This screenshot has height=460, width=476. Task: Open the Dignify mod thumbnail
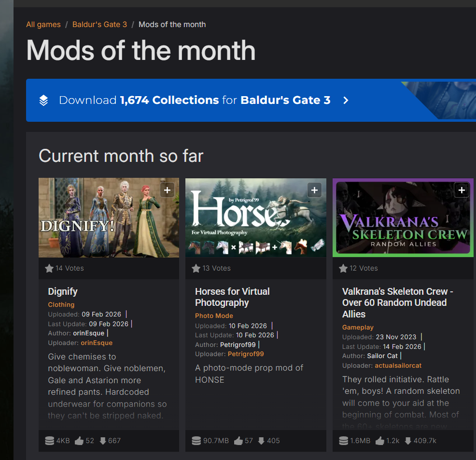tap(109, 217)
